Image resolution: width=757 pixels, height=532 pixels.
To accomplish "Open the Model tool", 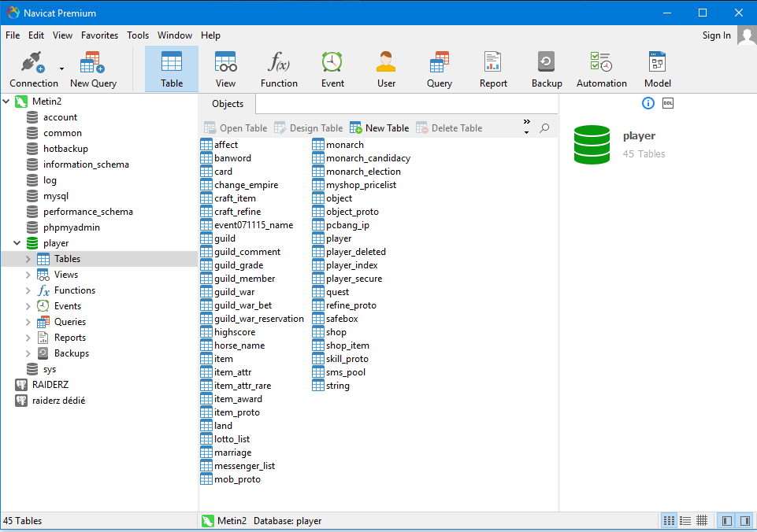I will (x=658, y=69).
